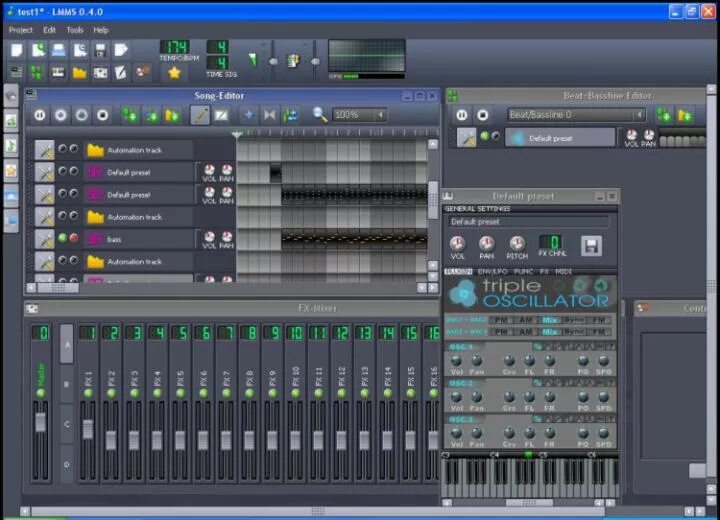Select FX-Mixer bank C button
The image size is (720, 520).
[67, 424]
